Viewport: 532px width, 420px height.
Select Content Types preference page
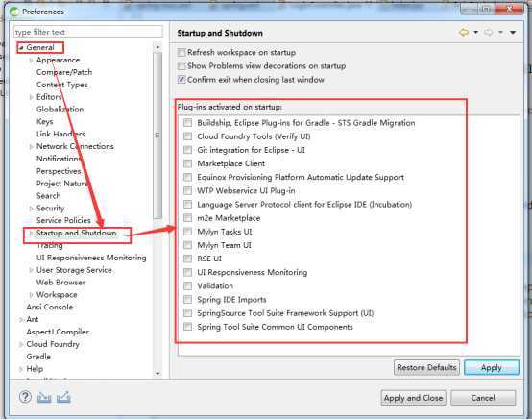tap(62, 85)
